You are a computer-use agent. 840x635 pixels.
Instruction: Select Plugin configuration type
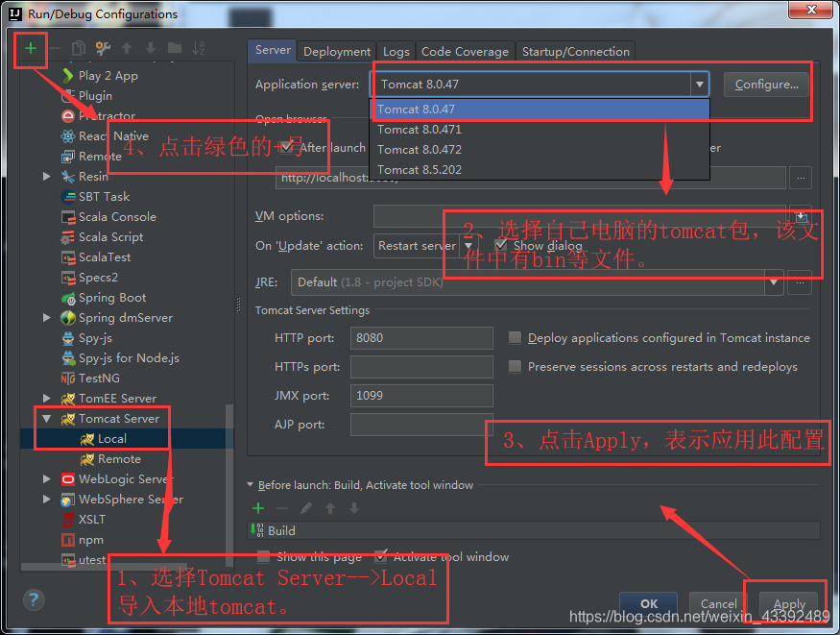(95, 96)
